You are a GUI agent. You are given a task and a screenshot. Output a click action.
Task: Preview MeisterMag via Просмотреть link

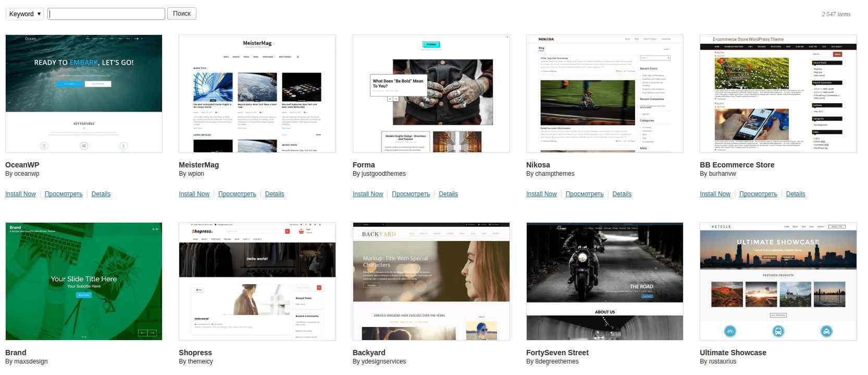(x=237, y=194)
